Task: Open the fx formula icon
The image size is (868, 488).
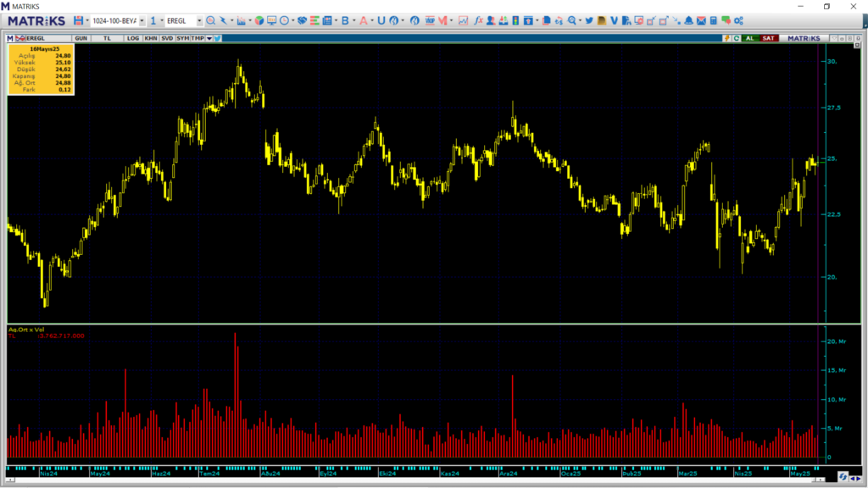Action: pos(479,20)
